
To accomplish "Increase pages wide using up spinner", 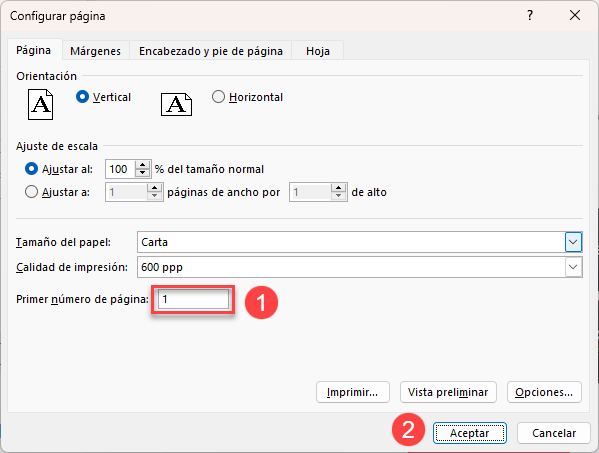I will tap(155, 188).
